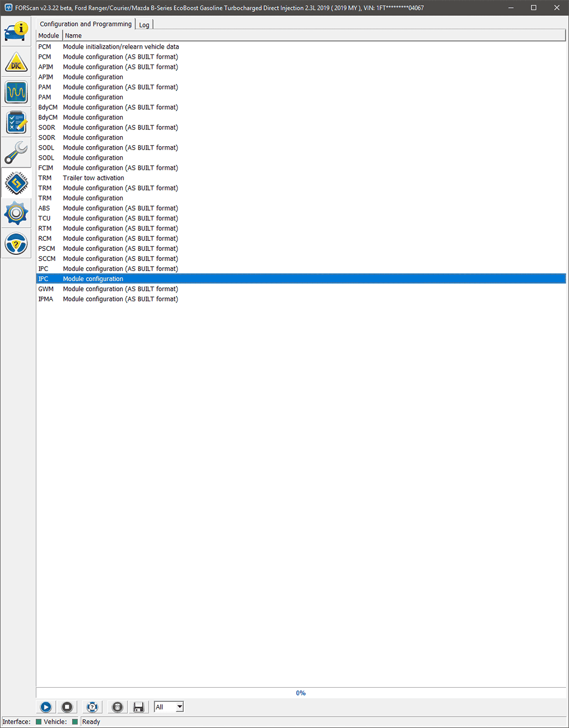The width and height of the screenshot is (569, 728).
Task: Select IPMA Module configuration (AS BUILT format)
Action: click(x=301, y=299)
